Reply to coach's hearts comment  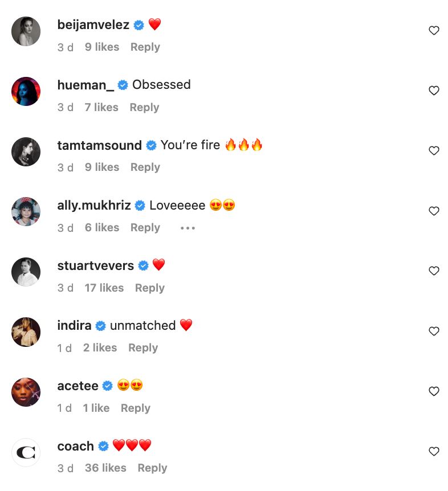pyautogui.click(x=152, y=468)
